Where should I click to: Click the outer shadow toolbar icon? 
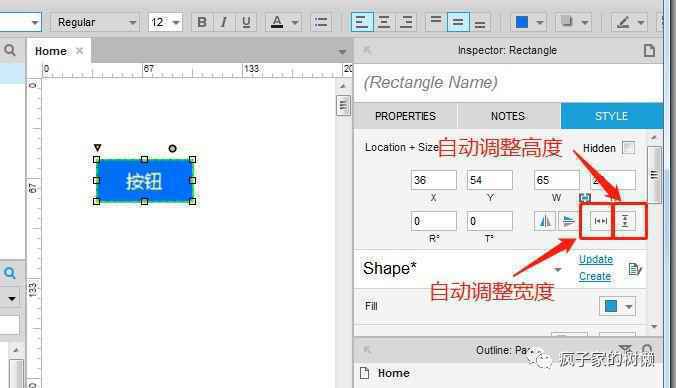pyautogui.click(x=566, y=22)
